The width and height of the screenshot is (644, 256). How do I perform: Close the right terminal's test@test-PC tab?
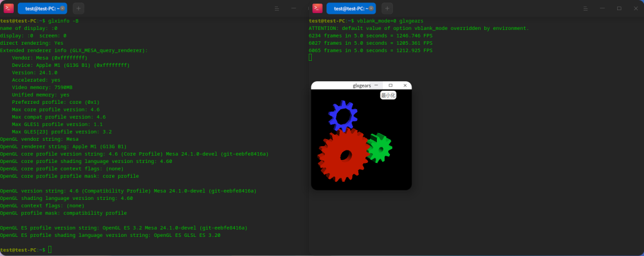371,8
